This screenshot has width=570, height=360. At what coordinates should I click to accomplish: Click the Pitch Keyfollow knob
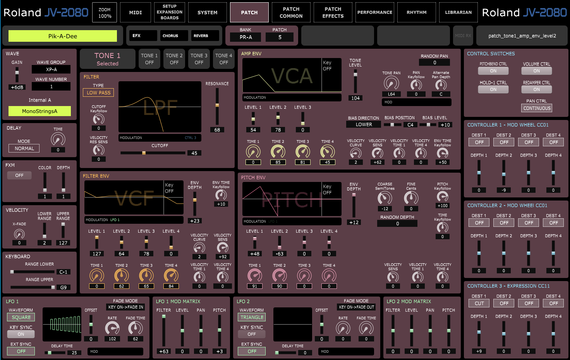[442, 196]
